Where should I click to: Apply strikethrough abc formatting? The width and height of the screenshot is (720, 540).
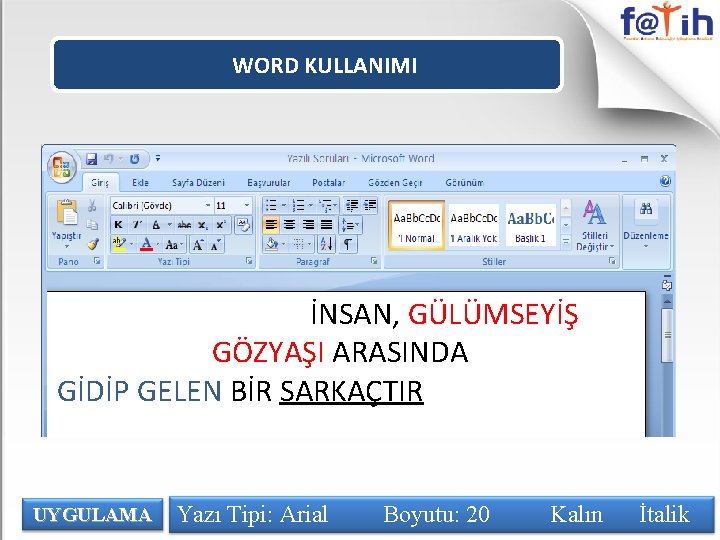(x=185, y=225)
